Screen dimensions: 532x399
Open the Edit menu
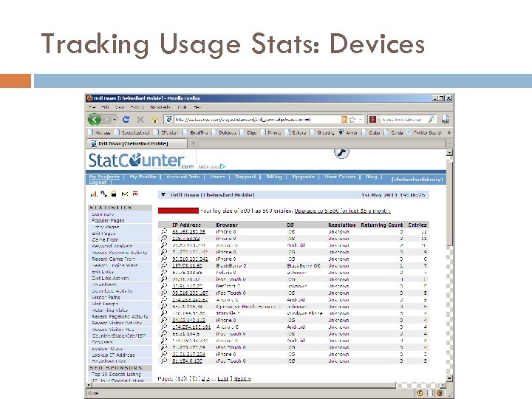tap(105, 107)
